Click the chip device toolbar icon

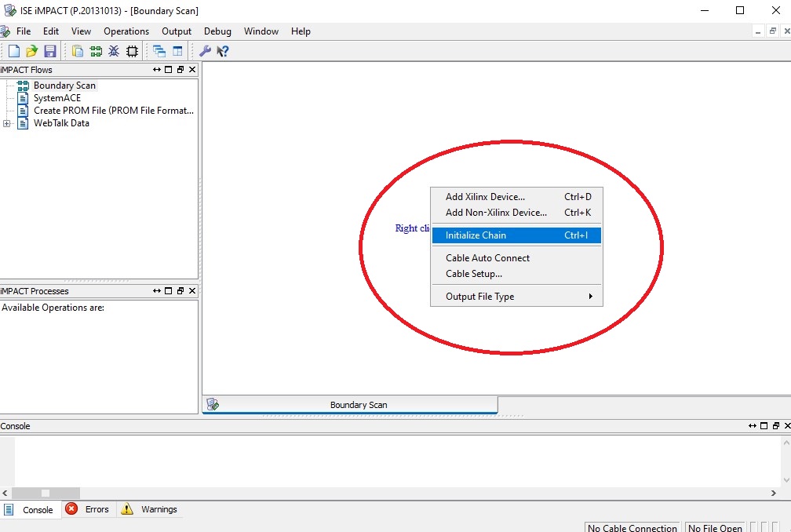pyautogui.click(x=132, y=51)
